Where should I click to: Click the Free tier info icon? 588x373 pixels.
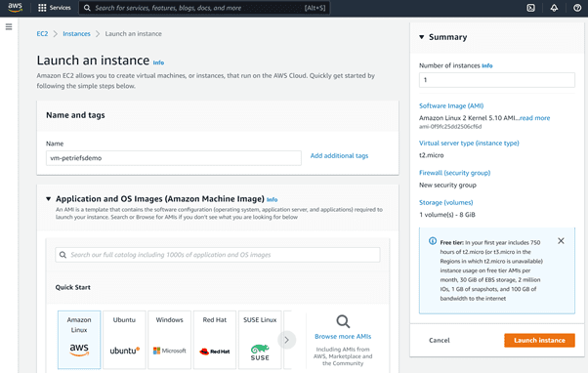[x=433, y=240]
